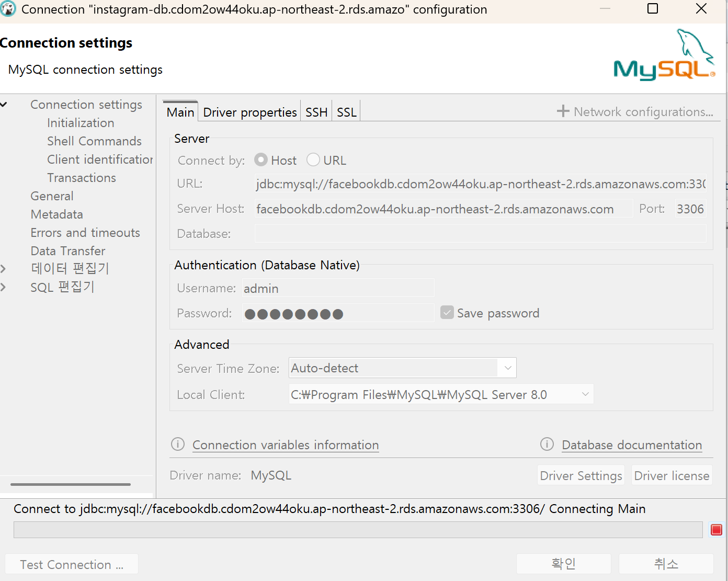Click the plus icon beside Network configurations
Image resolution: width=728 pixels, height=581 pixels.
563,111
